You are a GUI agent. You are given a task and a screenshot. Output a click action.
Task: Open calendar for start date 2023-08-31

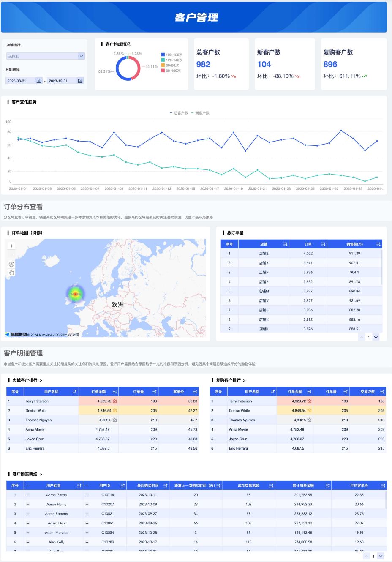pyautogui.click(x=39, y=81)
